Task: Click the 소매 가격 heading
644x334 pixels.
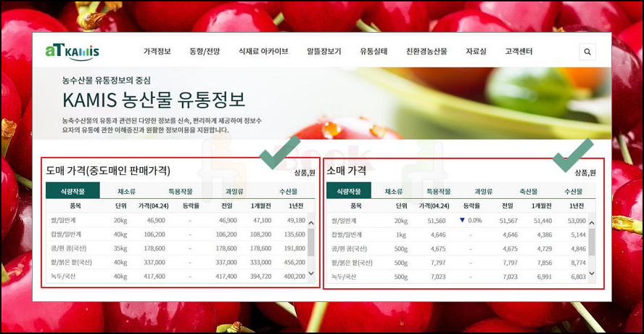Action: (x=346, y=171)
